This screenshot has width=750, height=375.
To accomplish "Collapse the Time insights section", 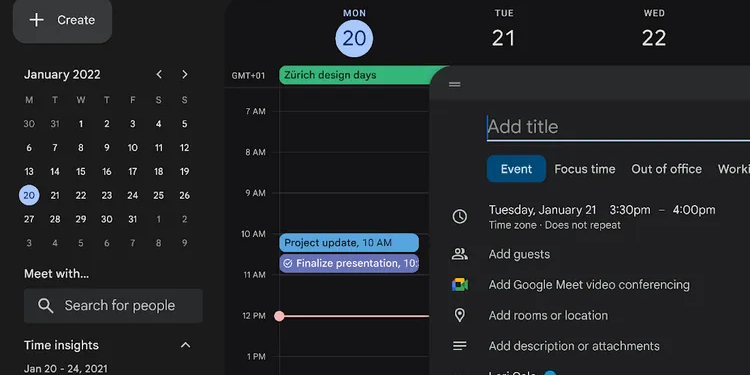I will point(186,345).
